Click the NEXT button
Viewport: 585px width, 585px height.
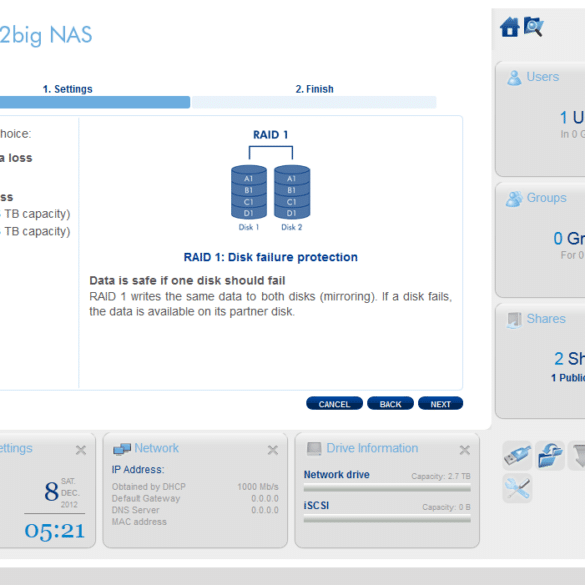(x=441, y=404)
